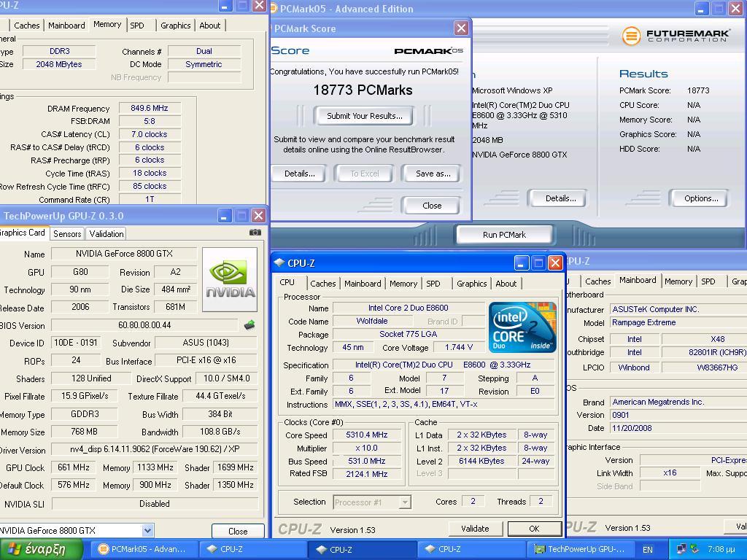Select the Graphics Card tab in GPU-Z

point(22,233)
